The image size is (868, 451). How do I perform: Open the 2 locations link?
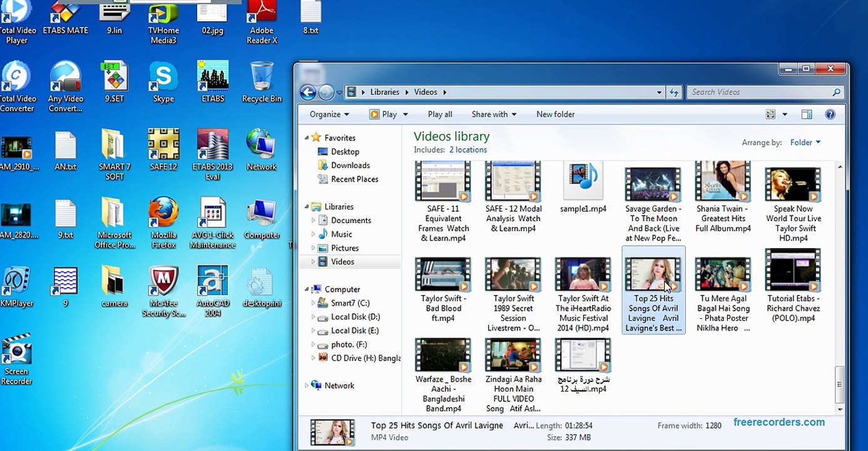point(468,150)
